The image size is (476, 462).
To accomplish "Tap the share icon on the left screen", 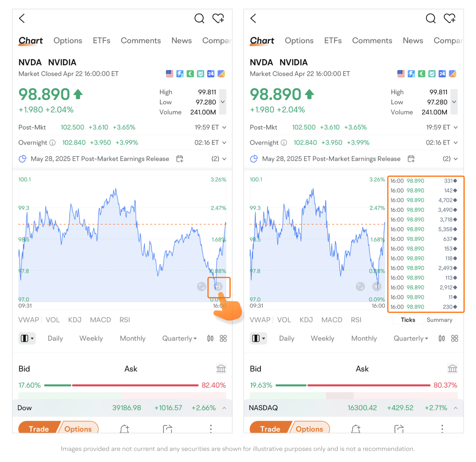I will point(167,429).
